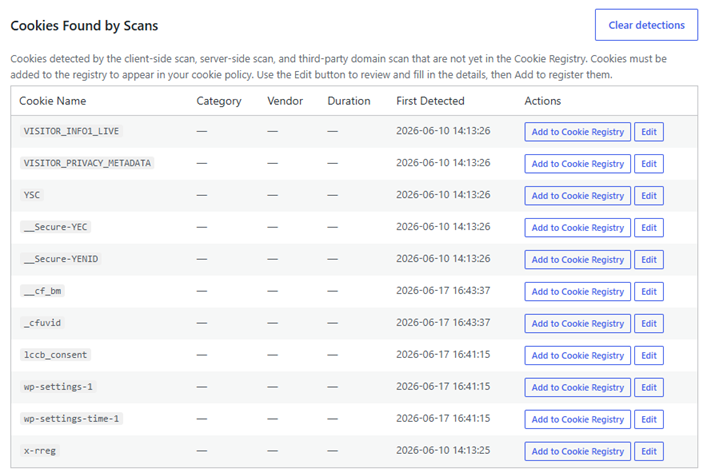Edit the _cfuvid cookie
Viewport: 707px width, 469px height.
click(649, 323)
